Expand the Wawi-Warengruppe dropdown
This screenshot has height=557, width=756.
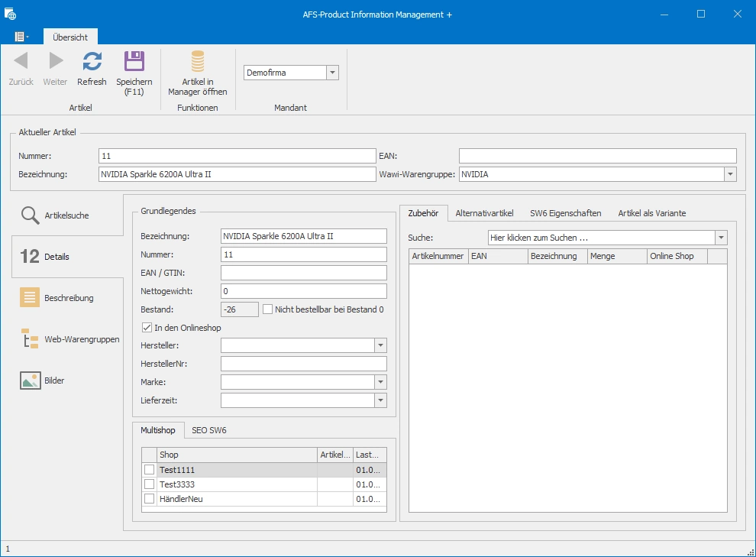[x=730, y=174]
